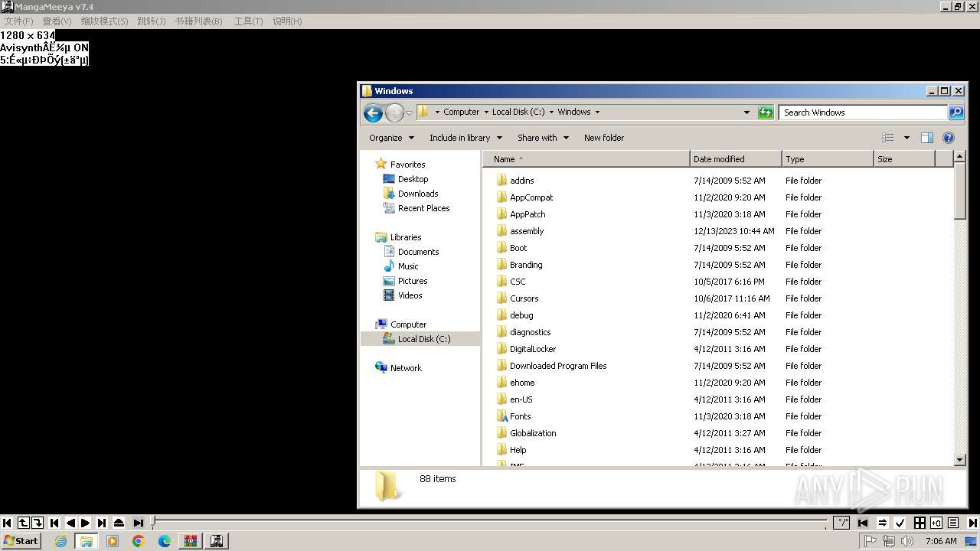Image resolution: width=980 pixels, height=551 pixels.
Task: Toggle the checkmark icon in MangaMeeya
Action: [900, 523]
